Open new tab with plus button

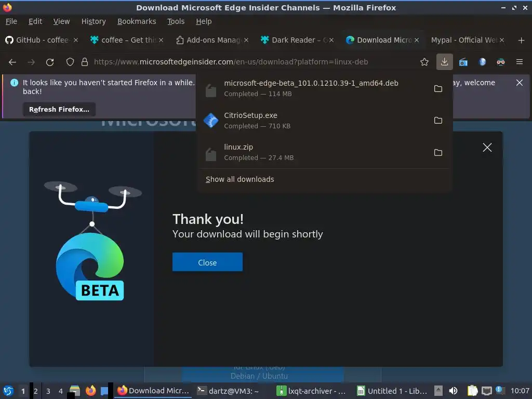click(x=521, y=41)
